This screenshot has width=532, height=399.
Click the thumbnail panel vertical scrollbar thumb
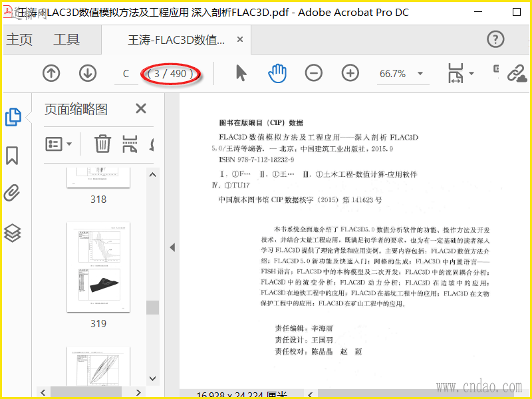(153, 307)
